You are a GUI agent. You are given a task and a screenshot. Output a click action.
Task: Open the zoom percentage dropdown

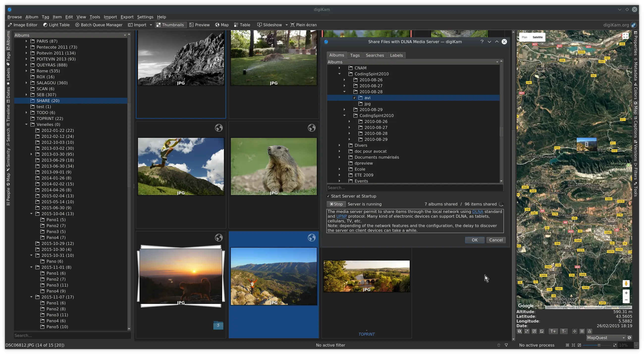(636, 345)
